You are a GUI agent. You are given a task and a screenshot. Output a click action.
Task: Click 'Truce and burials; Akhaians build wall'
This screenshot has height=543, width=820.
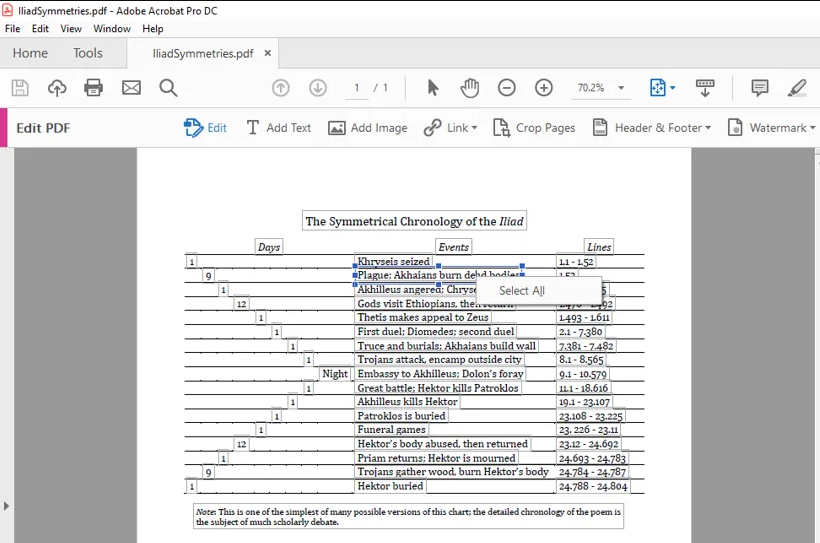tap(447, 345)
